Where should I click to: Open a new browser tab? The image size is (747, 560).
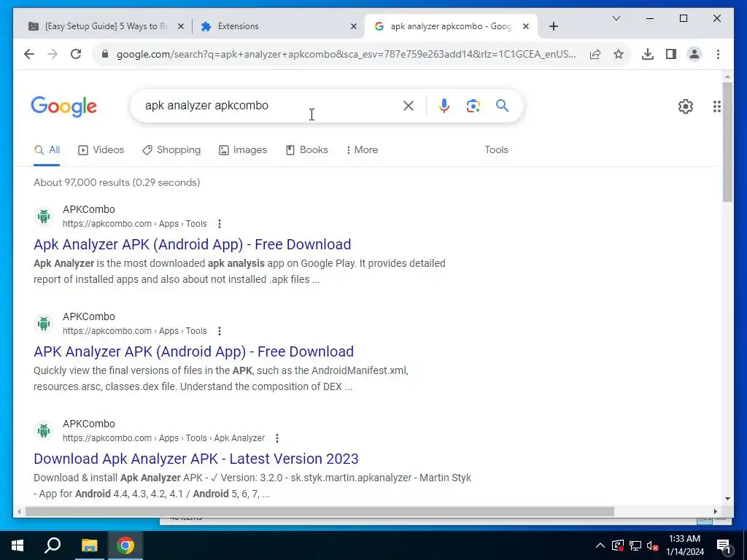pyautogui.click(x=553, y=26)
